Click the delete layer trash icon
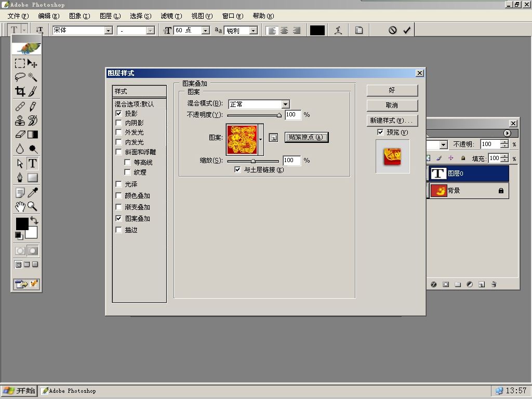532x399 pixels. pos(494,284)
